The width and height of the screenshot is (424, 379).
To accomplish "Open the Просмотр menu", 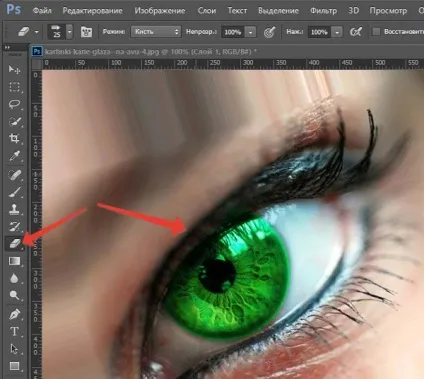I will pos(388,11).
